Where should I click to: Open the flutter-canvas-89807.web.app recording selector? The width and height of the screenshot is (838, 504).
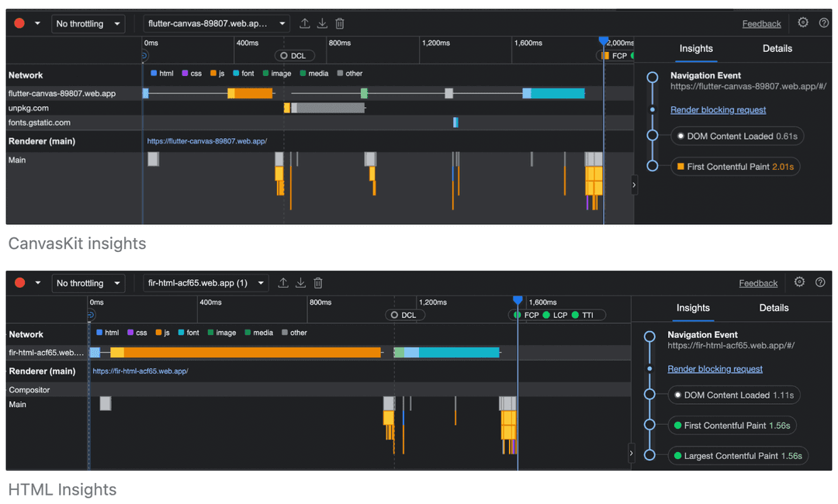coord(216,24)
